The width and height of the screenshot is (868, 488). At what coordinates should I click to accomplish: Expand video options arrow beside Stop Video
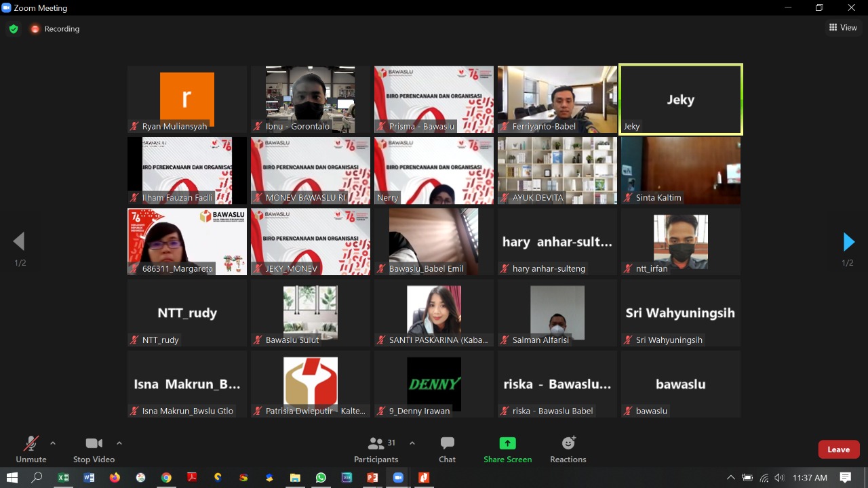pyautogui.click(x=119, y=443)
